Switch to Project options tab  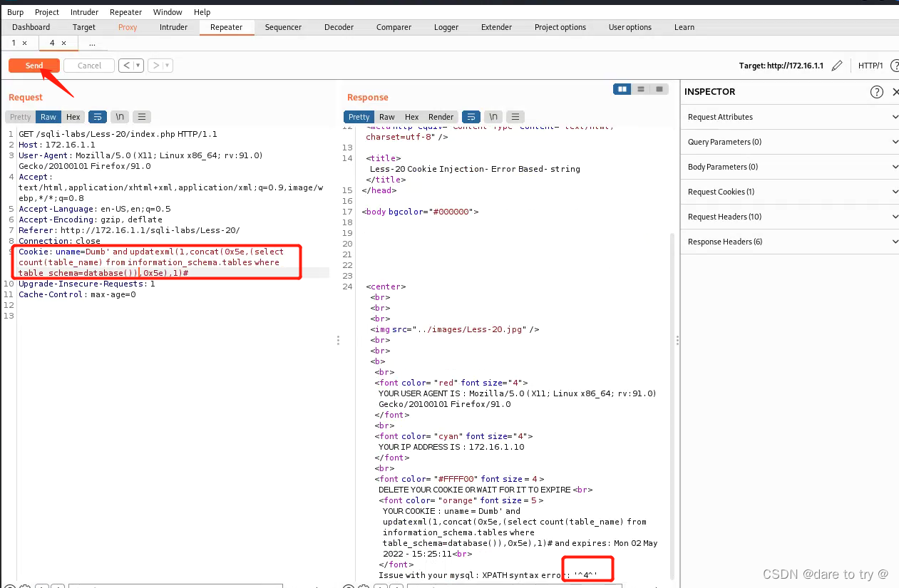[560, 27]
